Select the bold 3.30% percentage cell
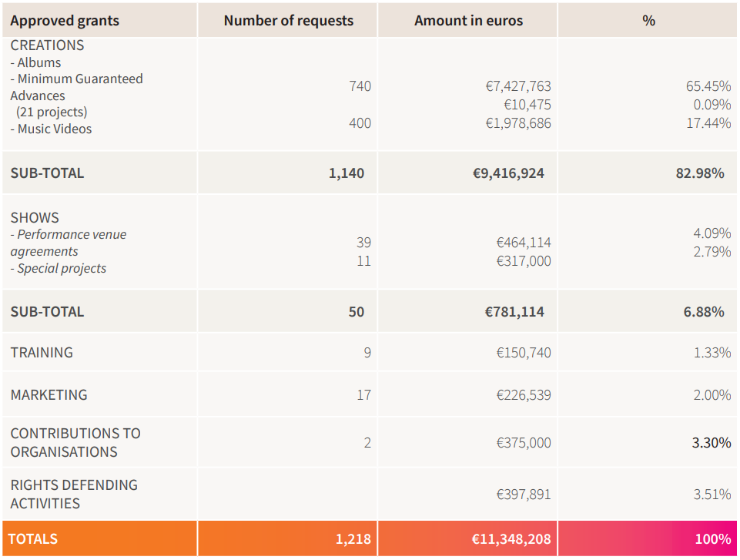 point(712,443)
